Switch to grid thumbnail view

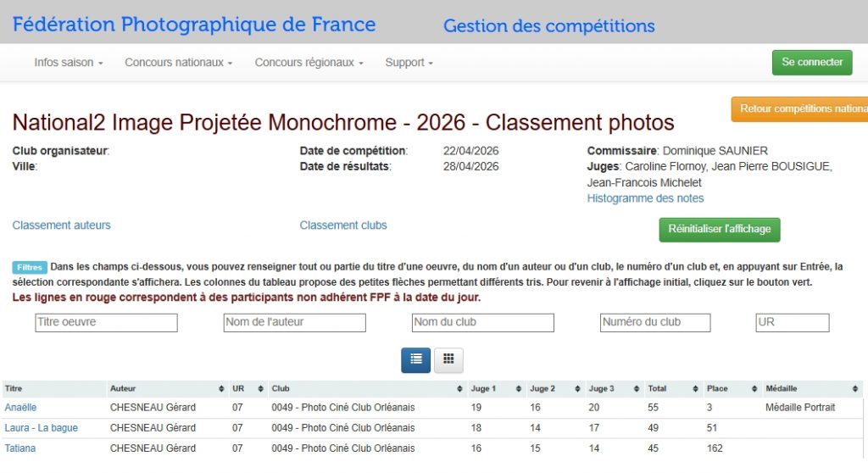click(x=448, y=359)
